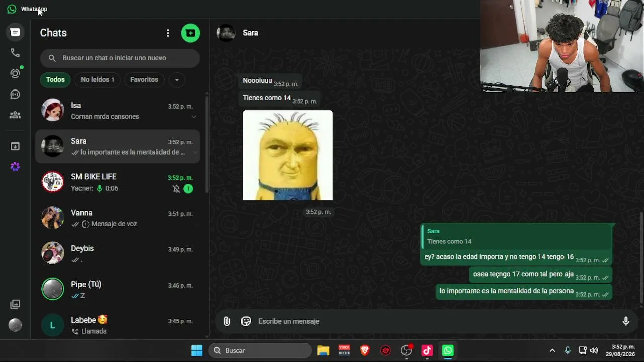Viewport: 644px width, 362px height.
Task: Click the search chats input field
Action: 120,58
